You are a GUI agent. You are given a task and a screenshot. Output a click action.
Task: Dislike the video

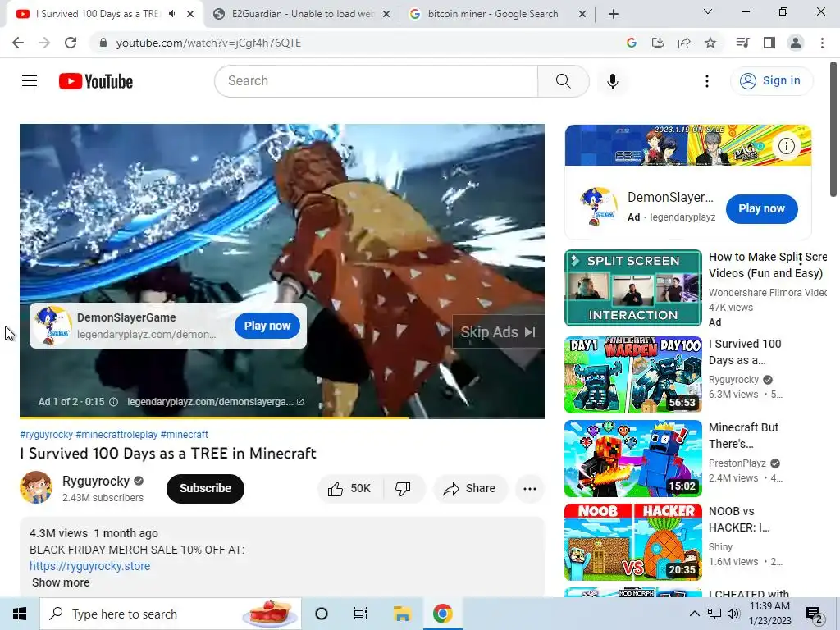[x=404, y=489]
